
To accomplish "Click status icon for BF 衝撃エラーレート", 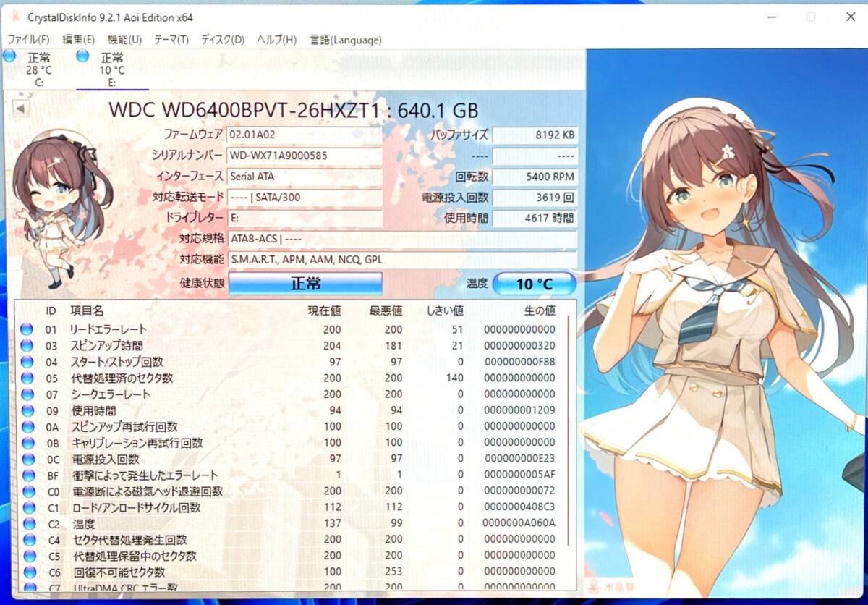I will [27, 475].
